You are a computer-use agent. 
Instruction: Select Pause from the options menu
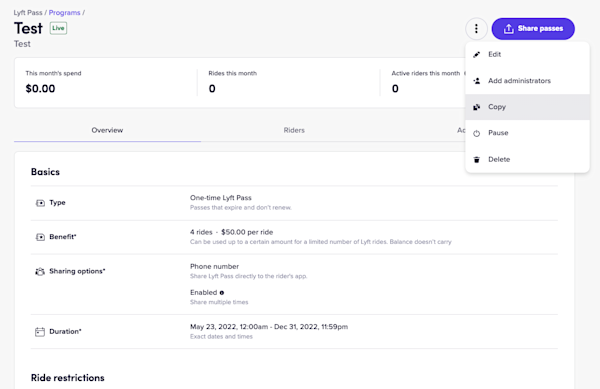527,133
